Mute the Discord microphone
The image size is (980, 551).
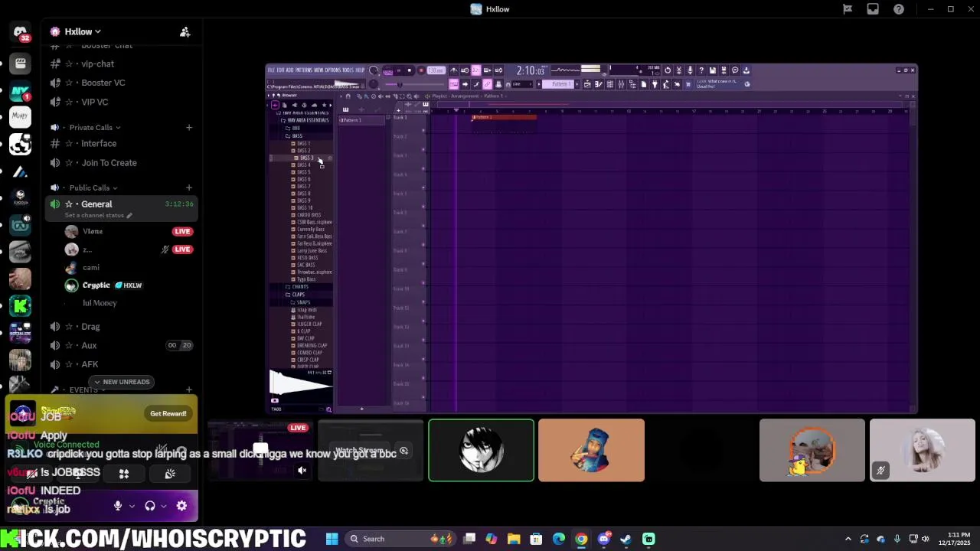coord(117,506)
